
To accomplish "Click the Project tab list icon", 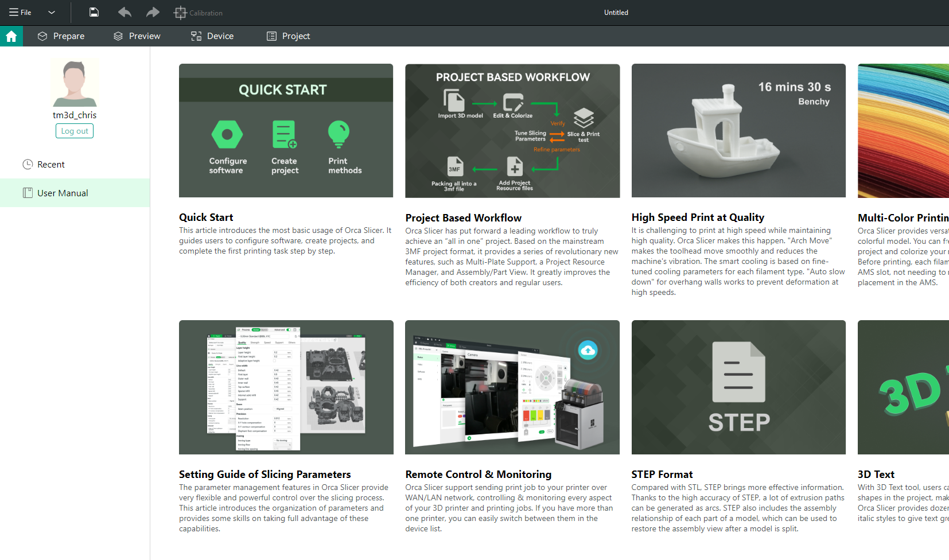I will (271, 36).
